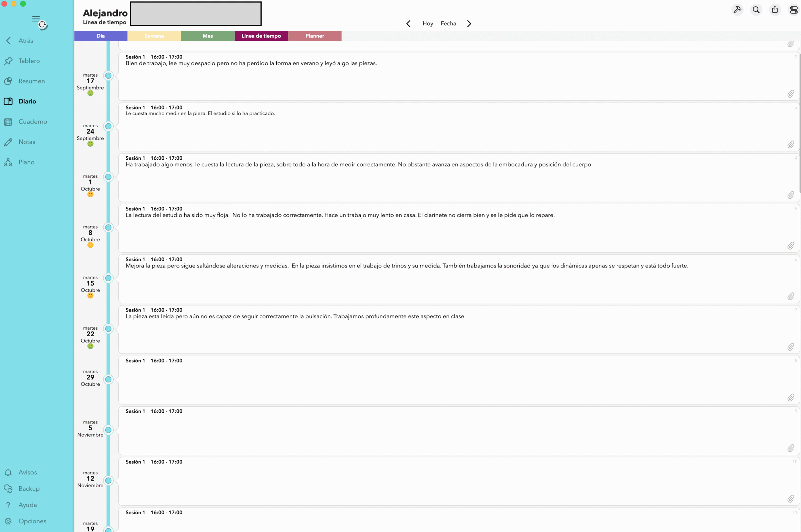Switch to the Semana tab
The width and height of the screenshot is (801, 532).
[x=154, y=36]
